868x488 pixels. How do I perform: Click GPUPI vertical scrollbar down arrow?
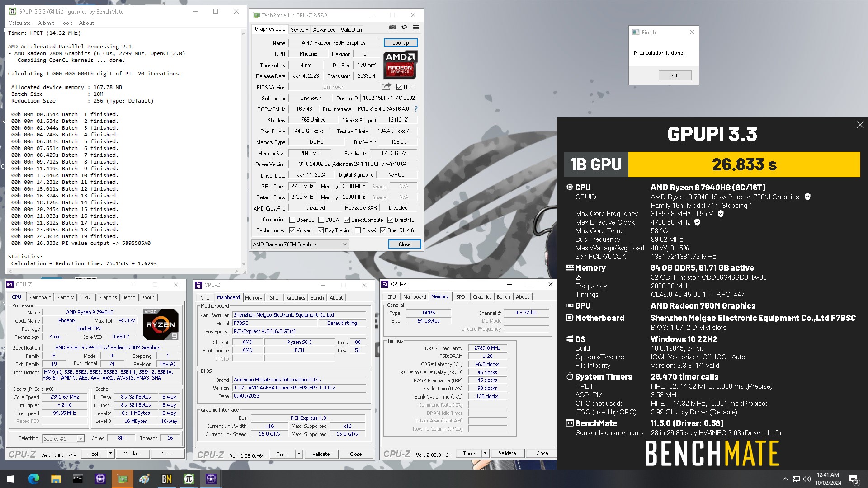[x=244, y=264]
